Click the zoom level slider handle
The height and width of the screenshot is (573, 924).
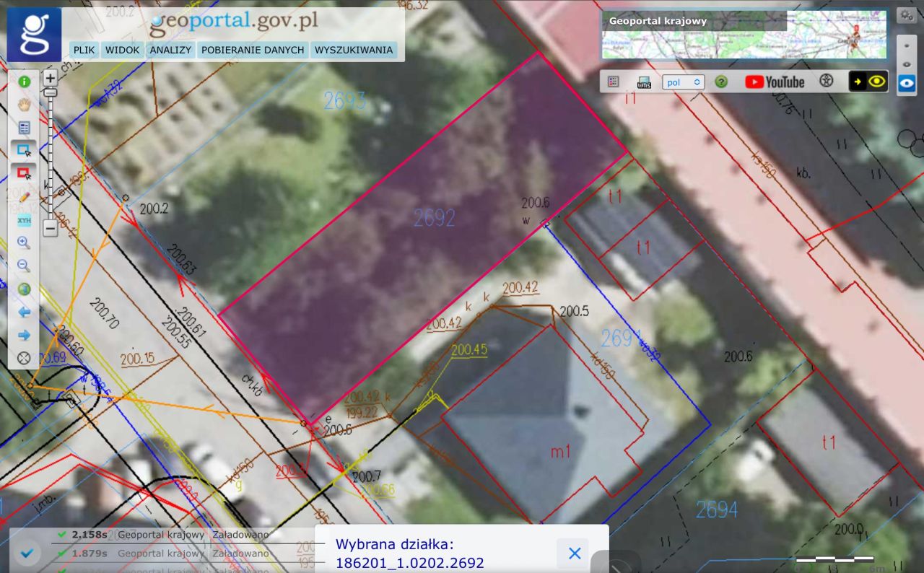[51, 92]
